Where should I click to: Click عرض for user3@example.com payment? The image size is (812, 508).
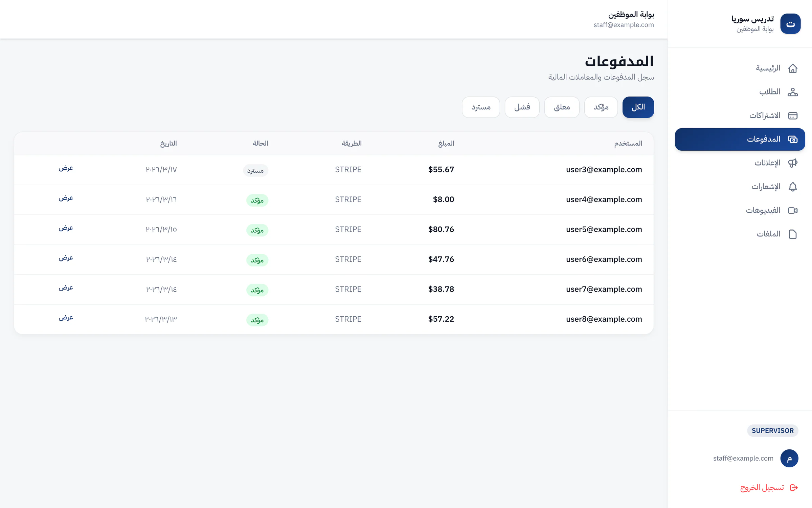(66, 168)
